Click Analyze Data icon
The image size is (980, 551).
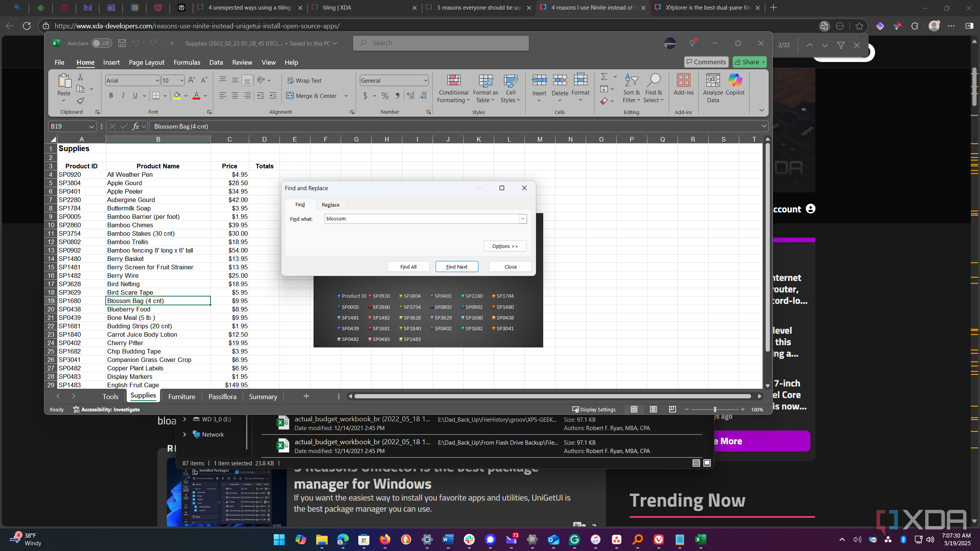pyautogui.click(x=713, y=88)
